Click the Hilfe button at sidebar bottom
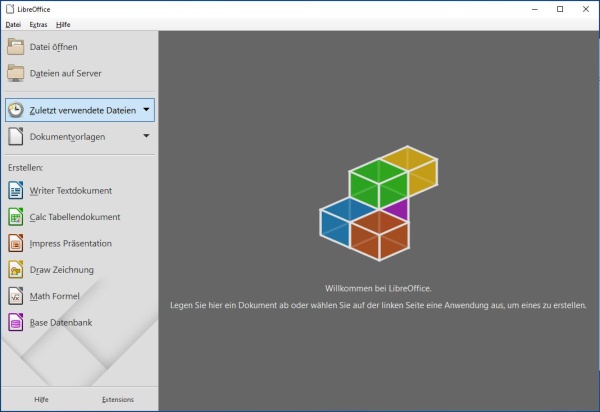Viewport: 600px width, 412px height. [41, 399]
